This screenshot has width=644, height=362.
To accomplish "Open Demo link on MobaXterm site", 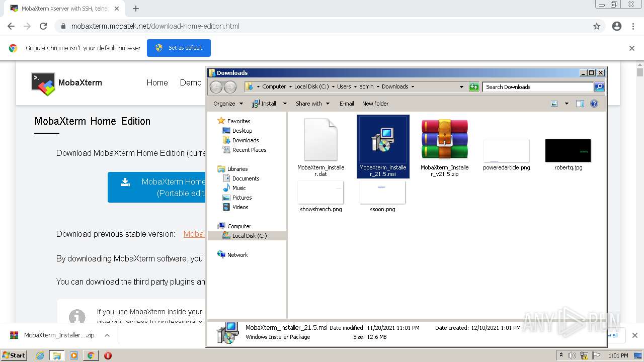I will (191, 82).
